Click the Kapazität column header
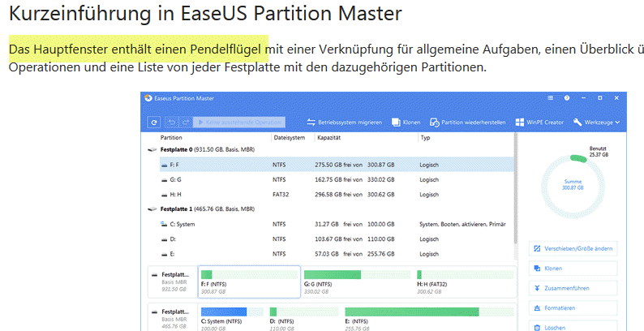The height and width of the screenshot is (331, 644). click(328, 138)
